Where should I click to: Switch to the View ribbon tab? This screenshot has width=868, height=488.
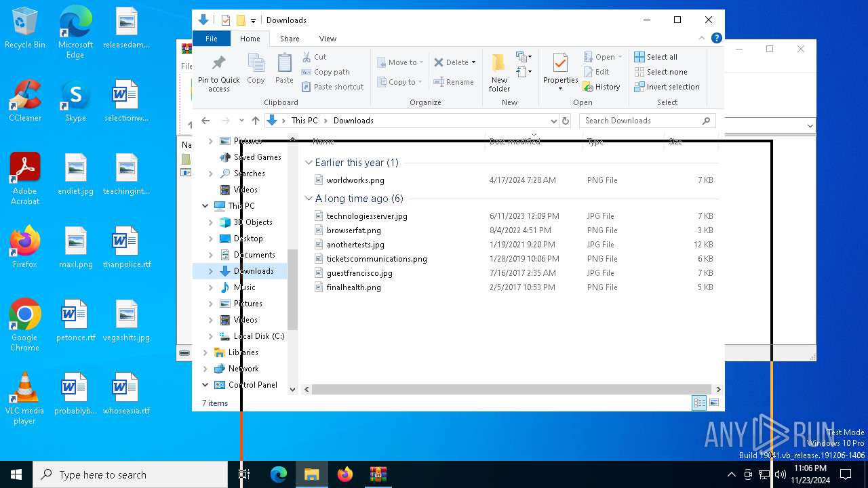click(328, 39)
